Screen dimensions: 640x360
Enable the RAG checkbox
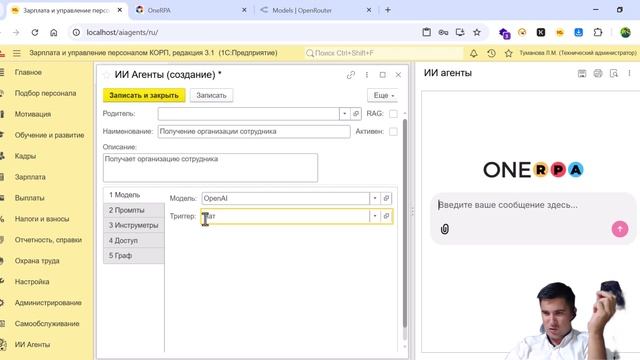(x=393, y=114)
